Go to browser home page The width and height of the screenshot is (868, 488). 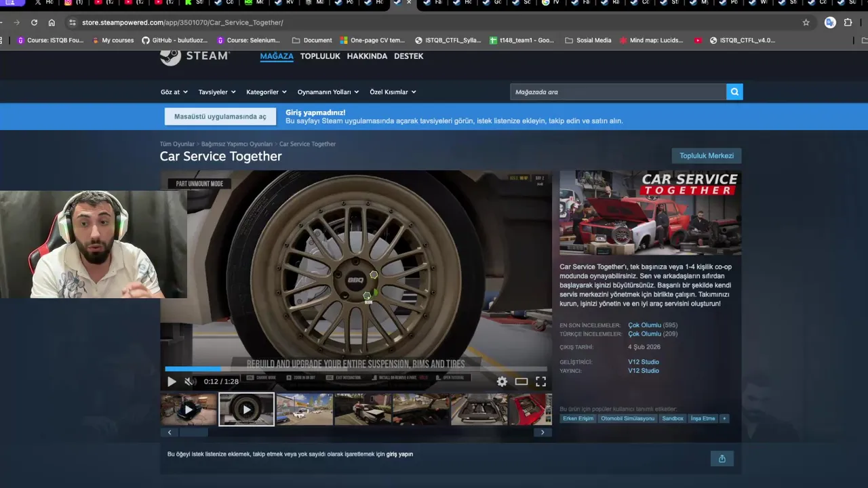52,22
